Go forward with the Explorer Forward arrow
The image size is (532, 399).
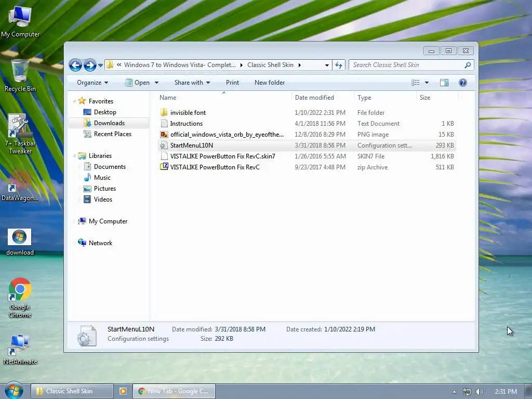pos(90,65)
